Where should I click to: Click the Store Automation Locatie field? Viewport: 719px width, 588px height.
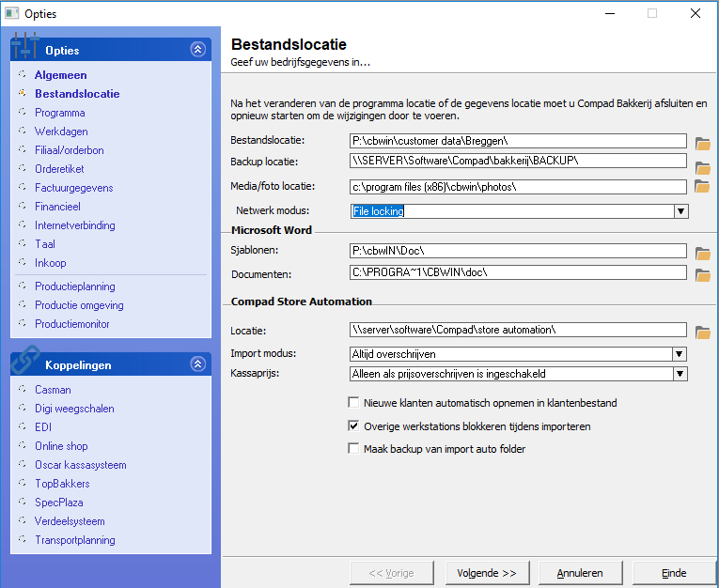[x=518, y=330]
